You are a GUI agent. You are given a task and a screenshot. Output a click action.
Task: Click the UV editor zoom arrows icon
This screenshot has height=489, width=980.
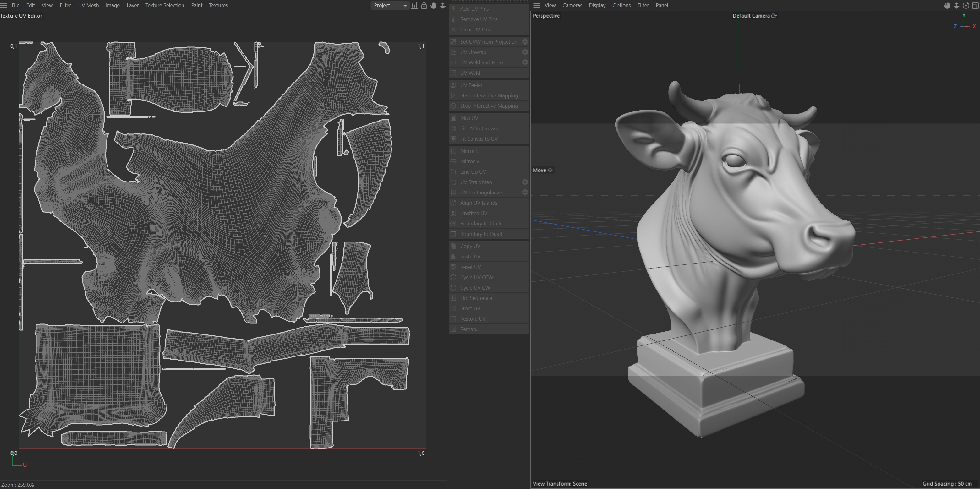pyautogui.click(x=443, y=5)
